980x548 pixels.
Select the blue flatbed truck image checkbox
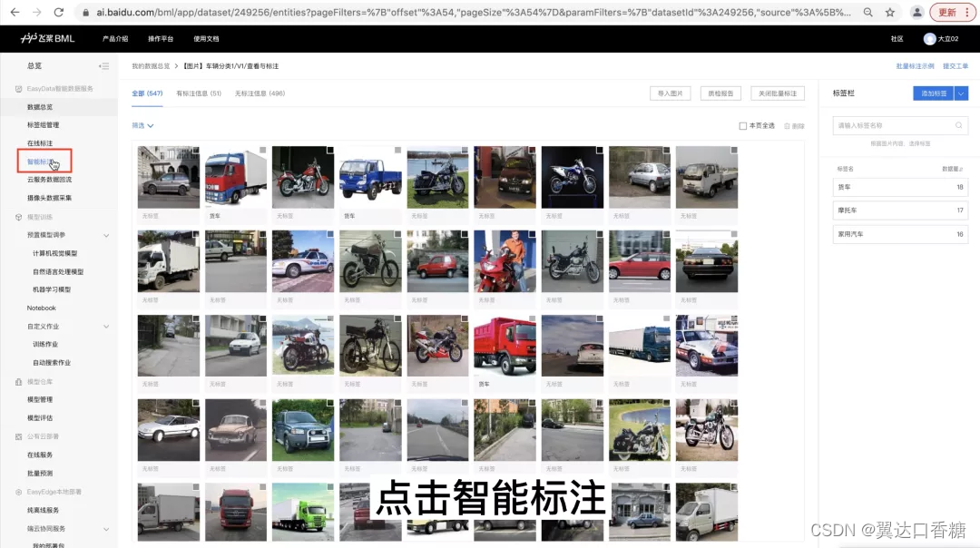[x=397, y=150]
